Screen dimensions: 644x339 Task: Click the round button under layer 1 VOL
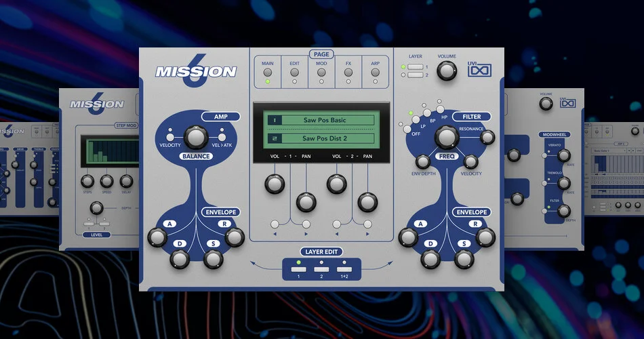coord(275,224)
